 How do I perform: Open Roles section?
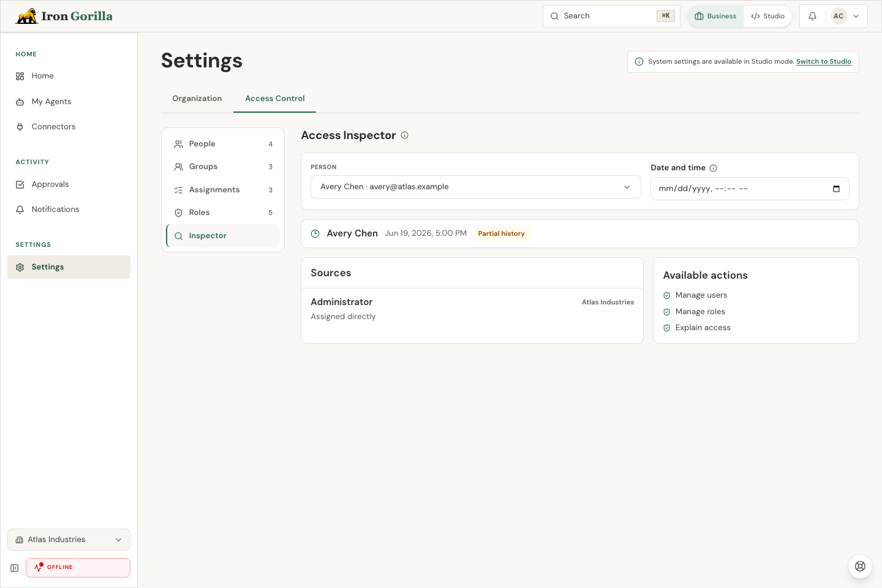(x=223, y=213)
